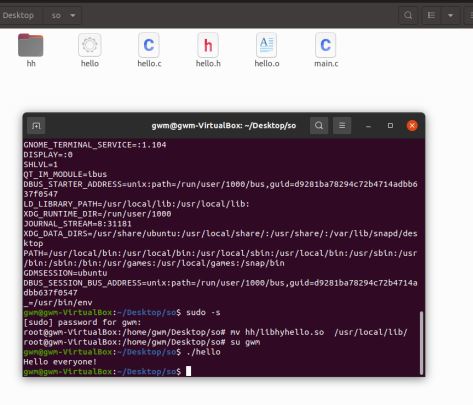Toggle list view in file manager
473x405 pixels.
tap(431, 15)
